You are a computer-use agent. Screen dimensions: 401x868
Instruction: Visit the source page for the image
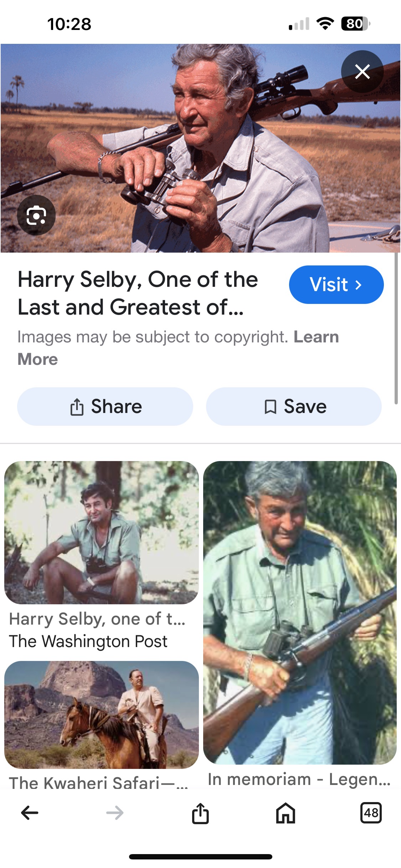tap(336, 285)
